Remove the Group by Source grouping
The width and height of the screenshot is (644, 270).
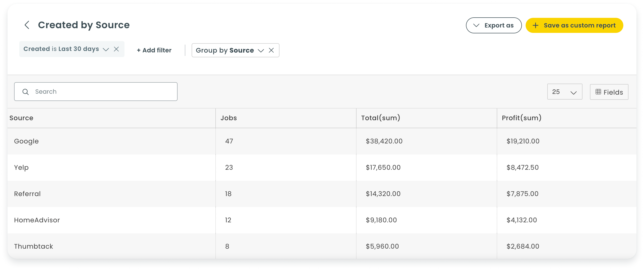click(x=271, y=50)
